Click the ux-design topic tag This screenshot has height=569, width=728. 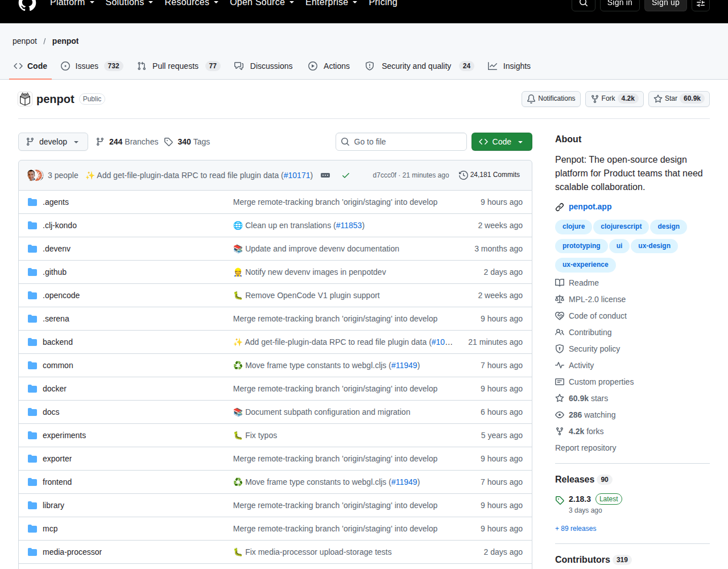(654, 246)
